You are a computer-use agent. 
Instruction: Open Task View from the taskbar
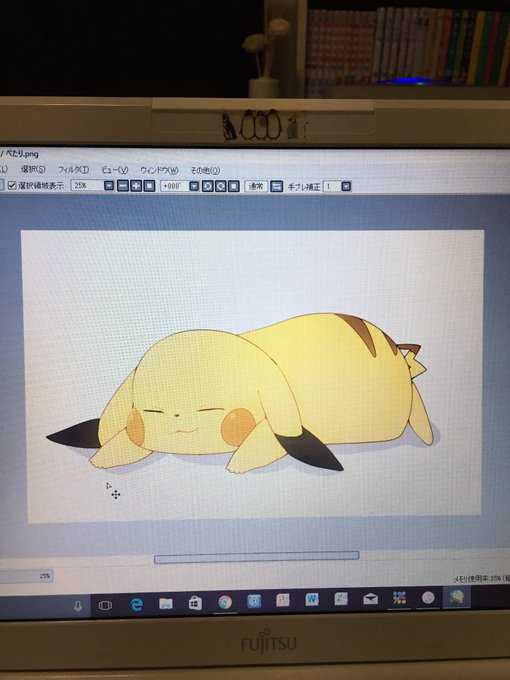[105, 605]
